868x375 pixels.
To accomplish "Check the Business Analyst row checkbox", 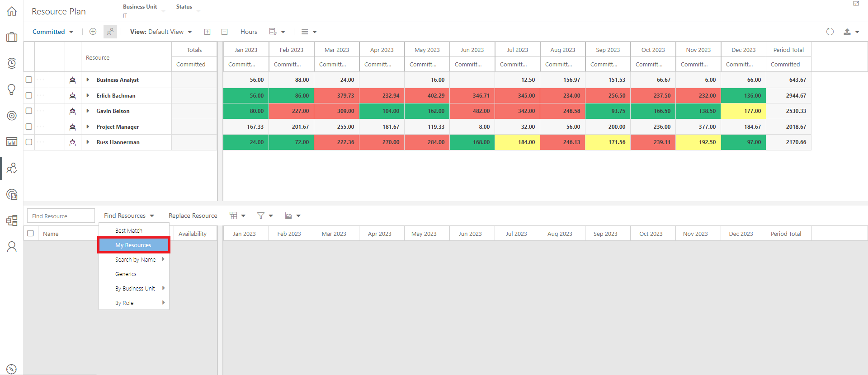I will coord(29,80).
